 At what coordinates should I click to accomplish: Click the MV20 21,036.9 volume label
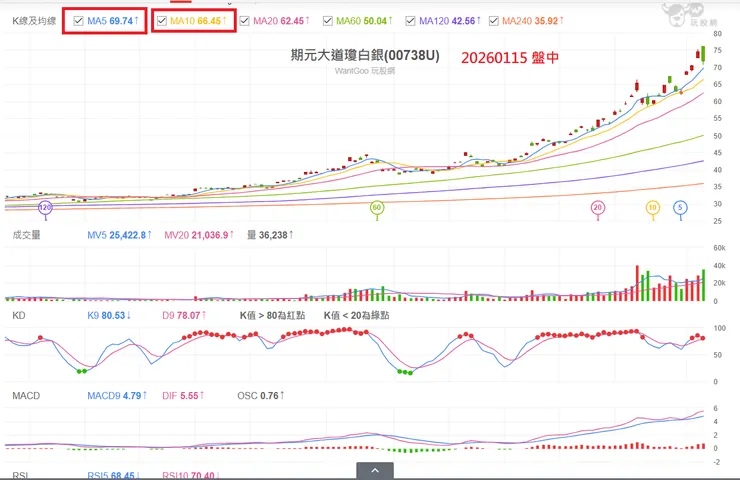(199, 235)
